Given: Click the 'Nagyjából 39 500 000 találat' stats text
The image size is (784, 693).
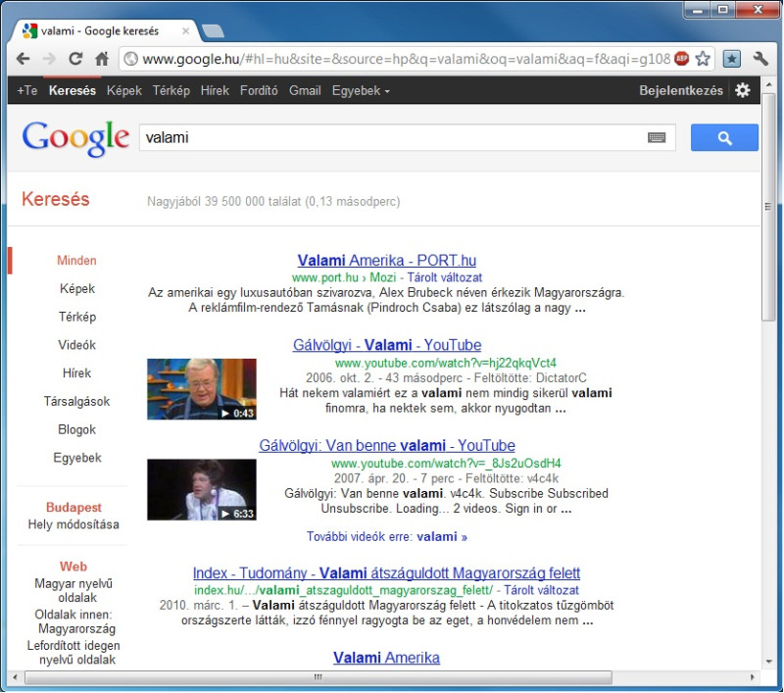Looking at the screenshot, I should coord(273,202).
